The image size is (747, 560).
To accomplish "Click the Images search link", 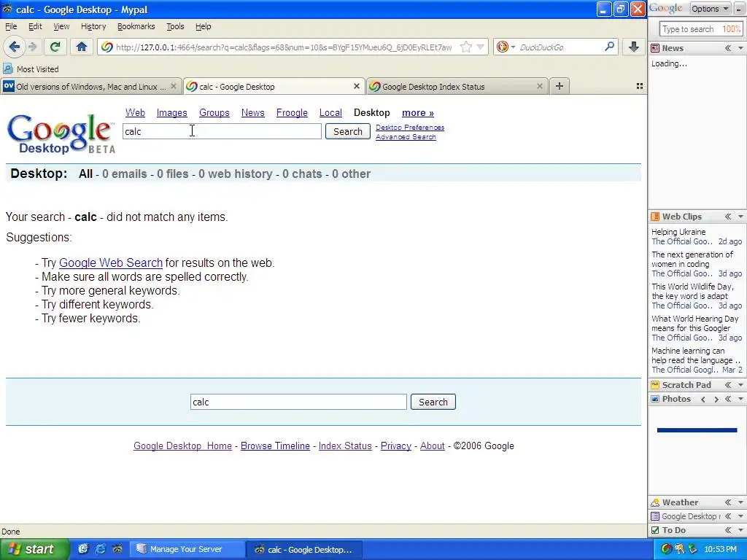I will pyautogui.click(x=171, y=113).
